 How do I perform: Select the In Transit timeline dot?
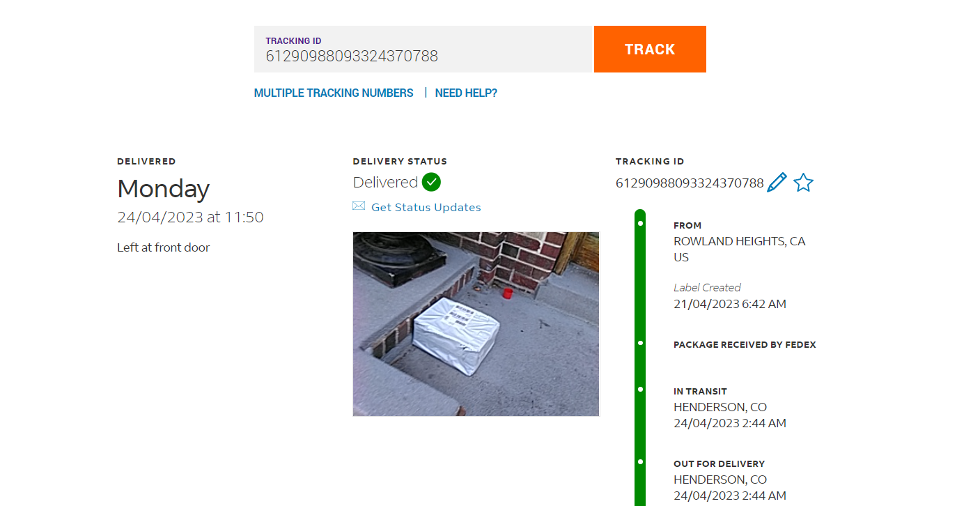pyautogui.click(x=640, y=390)
